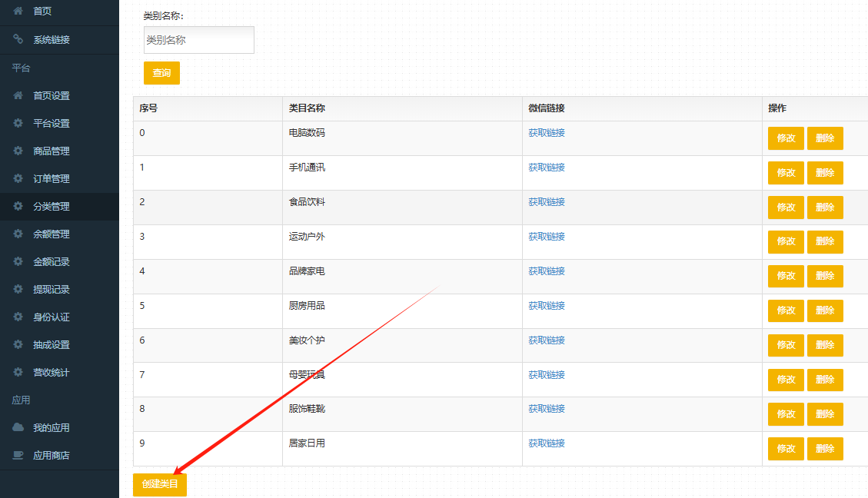Click the home icon beside 首页设置
The height and width of the screenshot is (498, 868).
pos(18,96)
